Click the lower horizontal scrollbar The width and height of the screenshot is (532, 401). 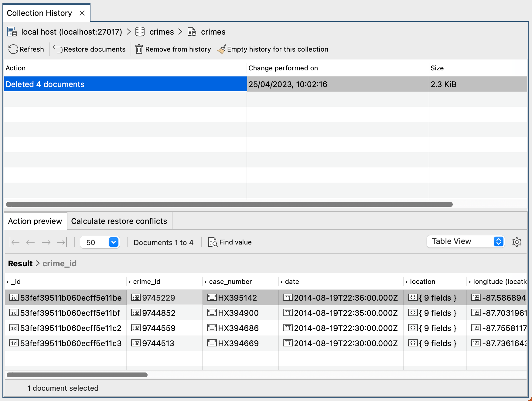coord(77,375)
